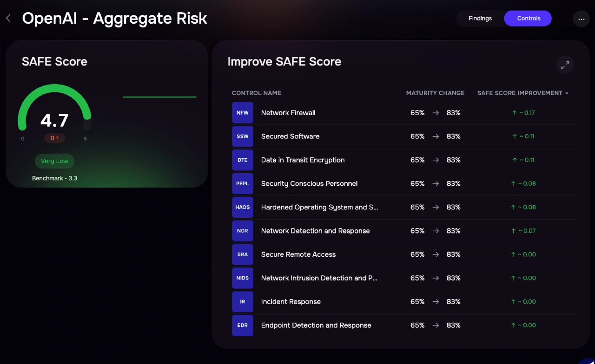
Task: Select the Controls tab
Action: [x=529, y=19]
